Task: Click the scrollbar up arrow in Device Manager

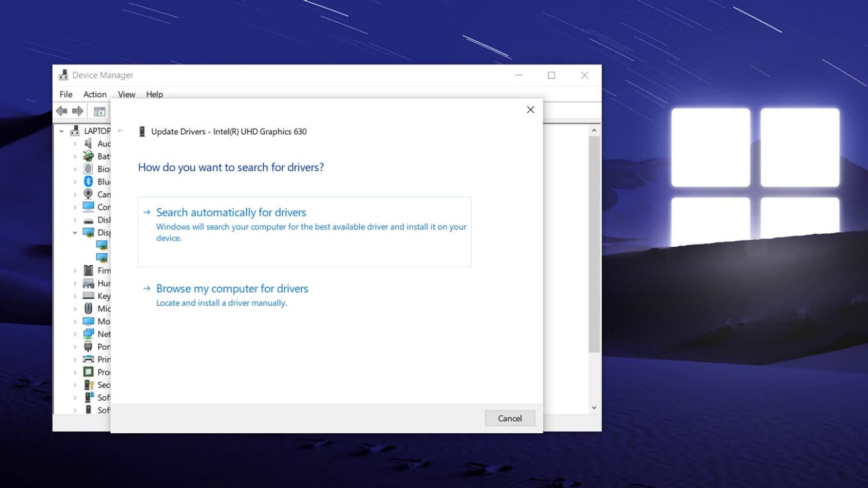Action: (x=594, y=130)
